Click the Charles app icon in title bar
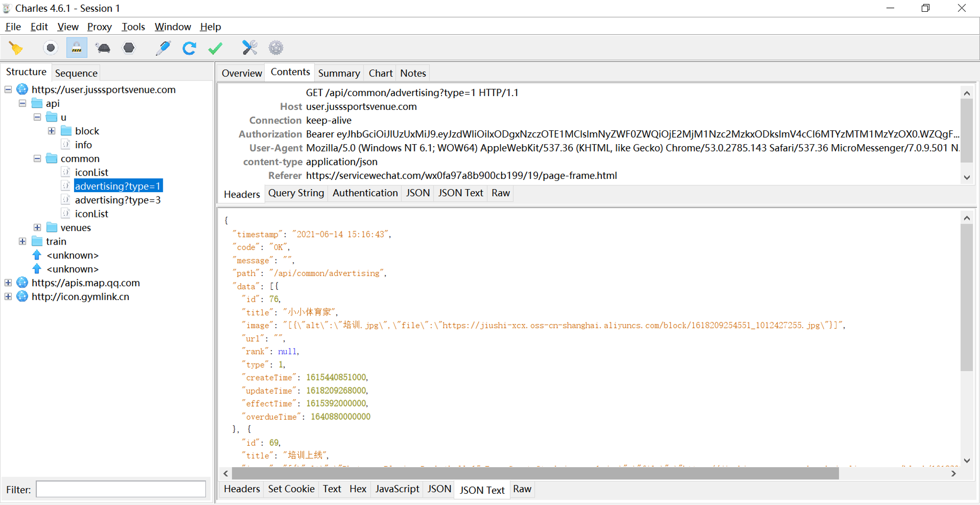980x505 pixels. 7,8
